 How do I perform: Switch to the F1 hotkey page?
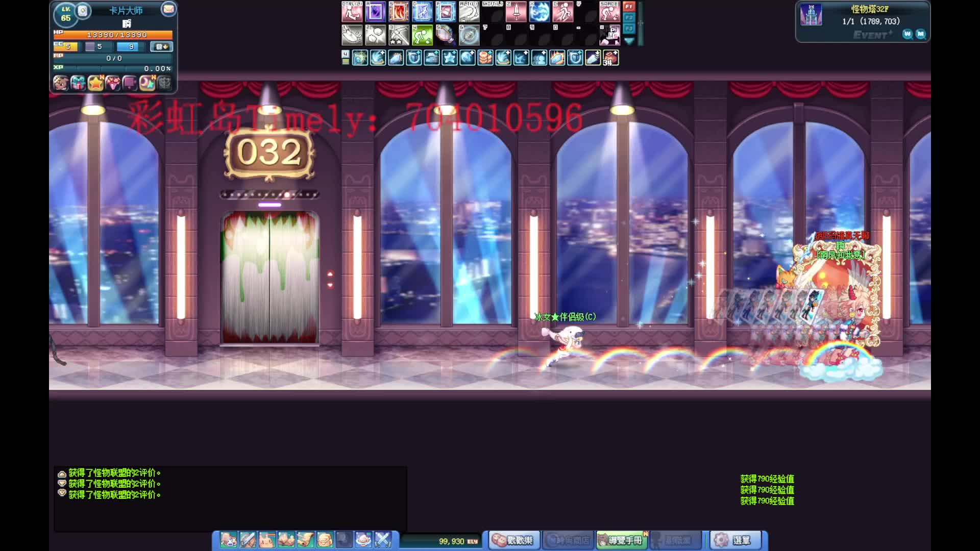(x=629, y=7)
